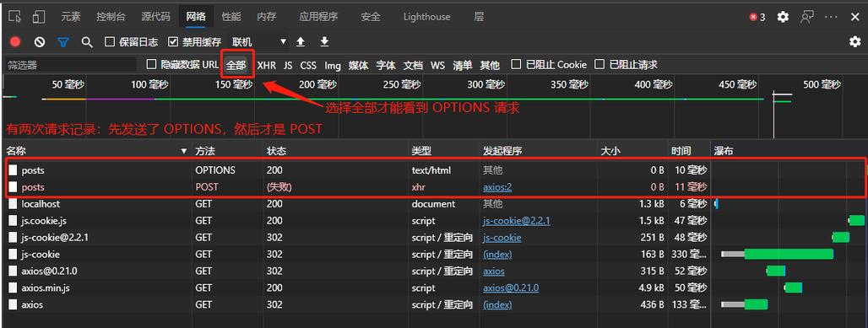Click the 200 毫秒 overview timeline mark

(x=317, y=84)
